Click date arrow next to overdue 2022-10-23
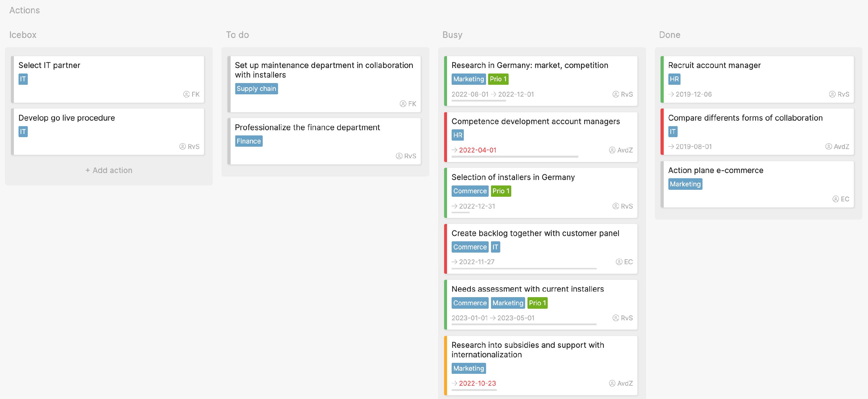This screenshot has width=868, height=399. (455, 383)
